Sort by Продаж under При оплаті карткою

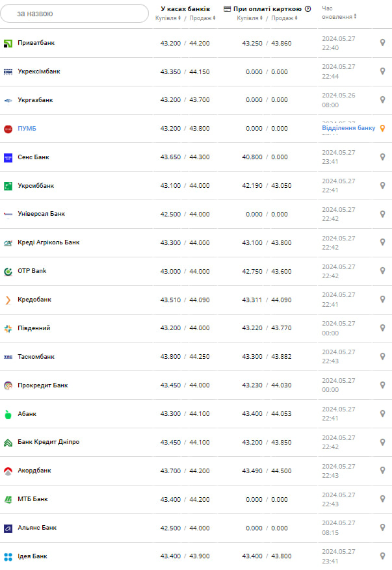pos(283,18)
